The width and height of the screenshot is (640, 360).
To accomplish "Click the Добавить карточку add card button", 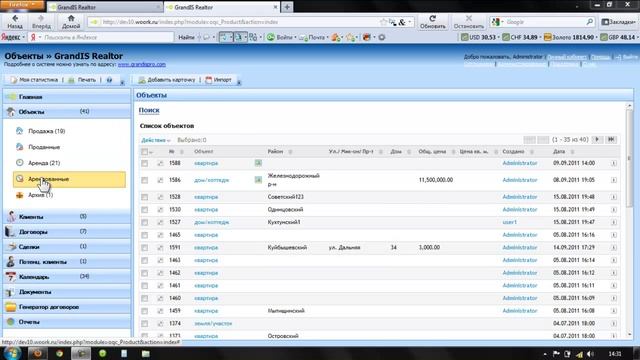I will point(167,80).
